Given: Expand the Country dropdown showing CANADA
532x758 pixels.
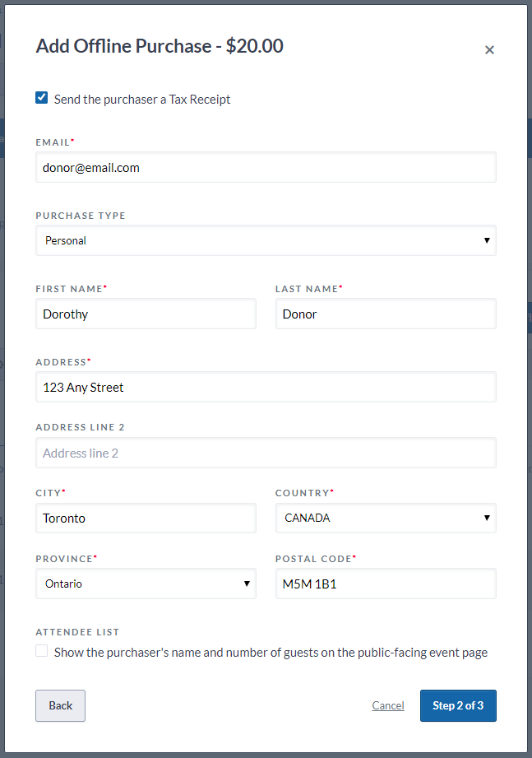Looking at the screenshot, I should (385, 518).
